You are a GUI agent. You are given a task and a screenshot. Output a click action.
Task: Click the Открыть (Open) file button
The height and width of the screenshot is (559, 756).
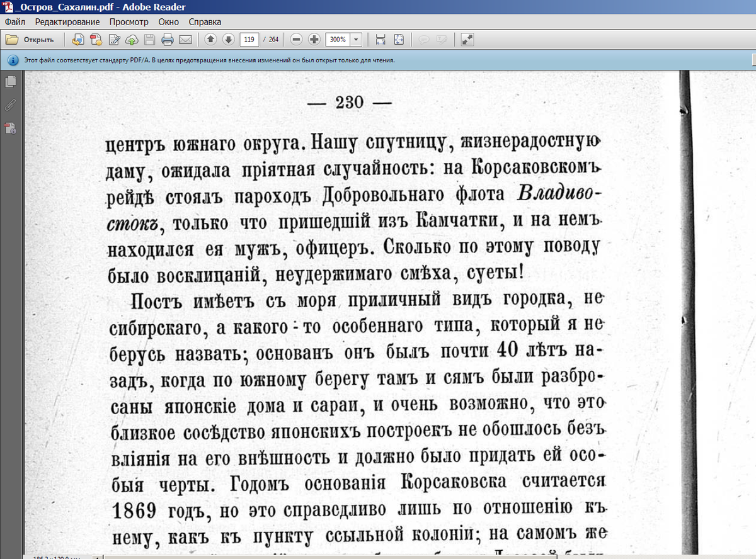click(x=30, y=40)
